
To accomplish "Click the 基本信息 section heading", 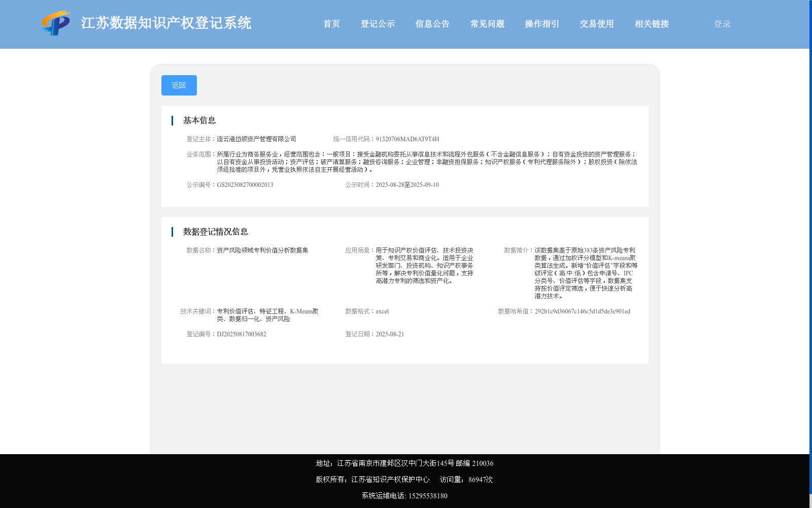I will coord(199,120).
